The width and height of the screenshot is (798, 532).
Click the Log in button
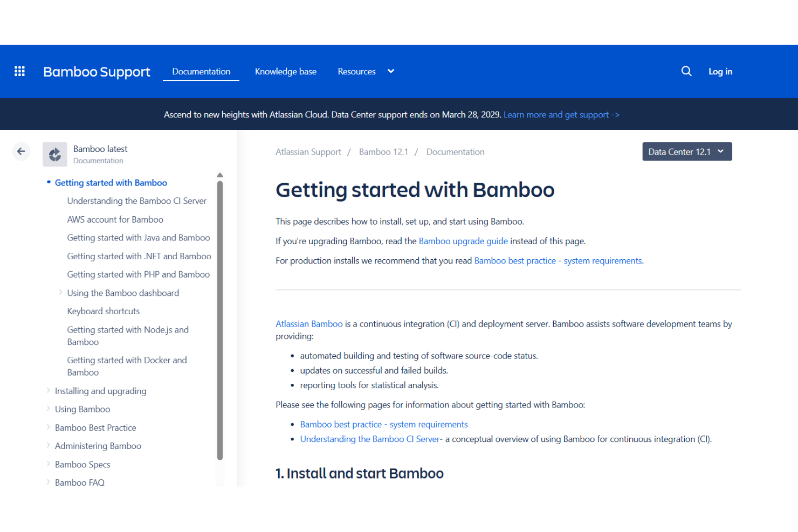(x=720, y=71)
